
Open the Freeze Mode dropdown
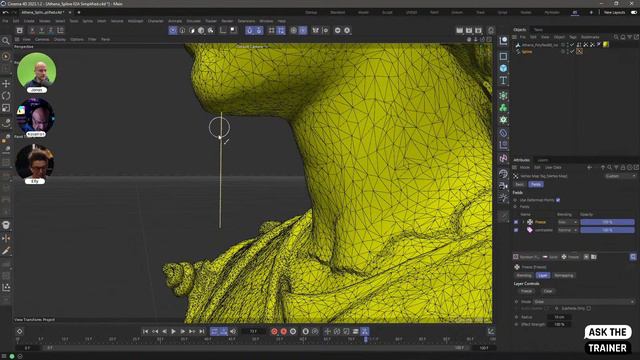584,302
